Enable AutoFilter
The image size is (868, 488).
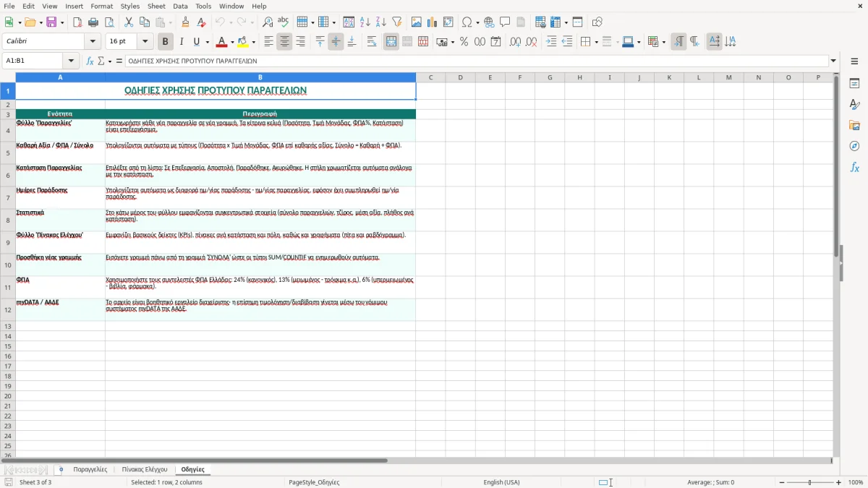click(397, 22)
